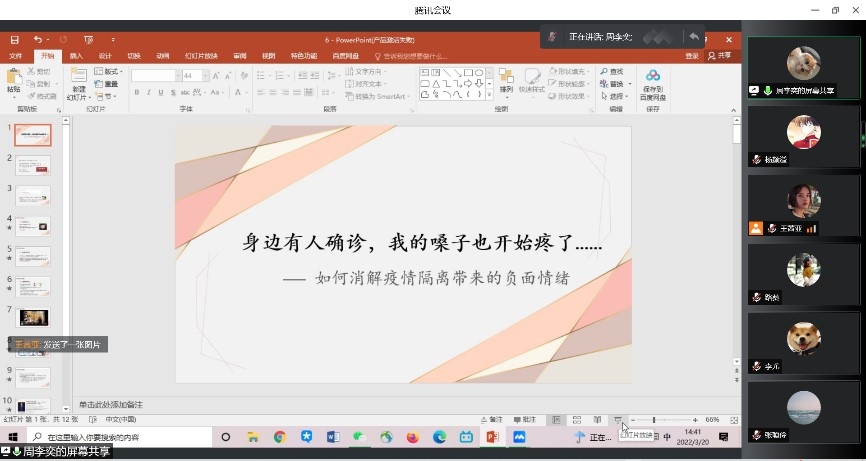Image resolution: width=866 pixels, height=461 pixels.
Task: Switch to slide sorter view in status bar
Action: [577, 420]
